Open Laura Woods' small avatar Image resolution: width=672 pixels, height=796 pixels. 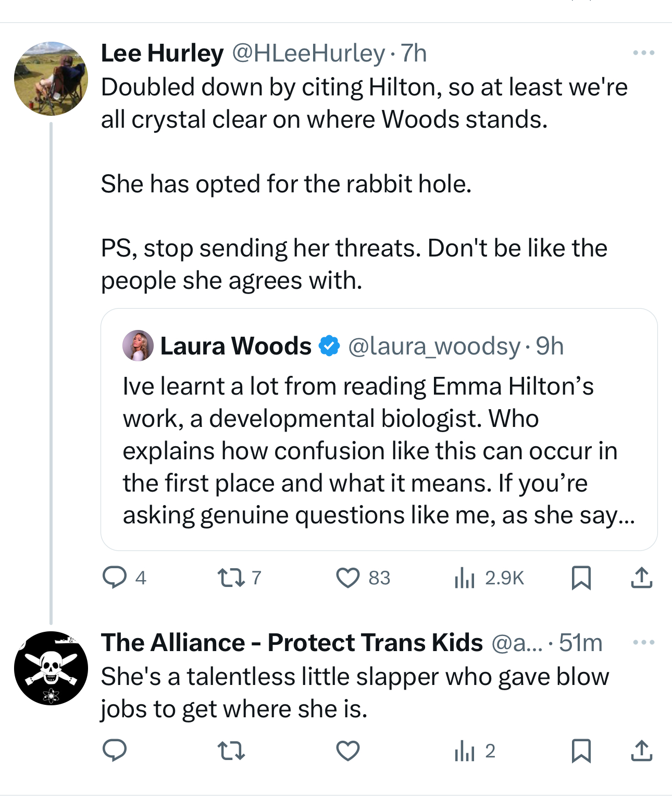[x=138, y=346]
